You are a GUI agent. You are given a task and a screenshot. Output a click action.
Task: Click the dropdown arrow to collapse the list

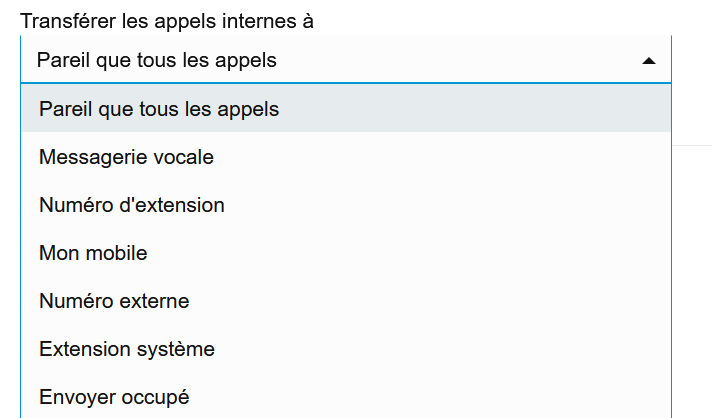(x=648, y=61)
